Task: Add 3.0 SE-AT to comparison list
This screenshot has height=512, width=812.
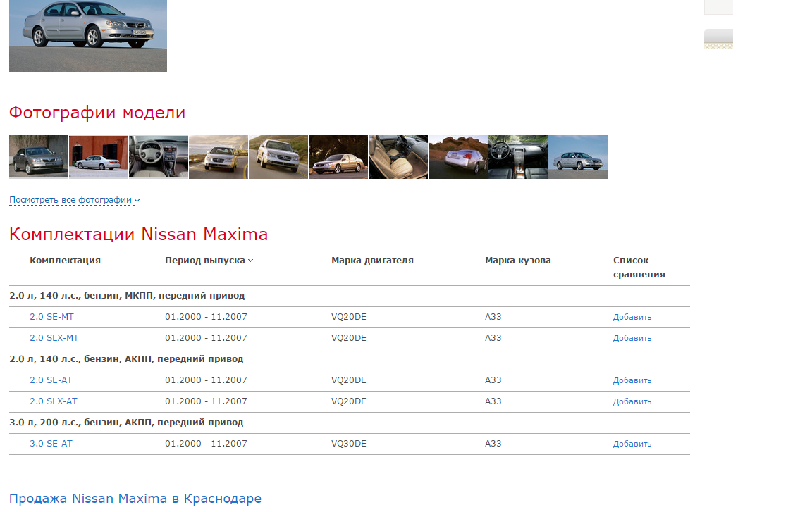Action: 632,444
